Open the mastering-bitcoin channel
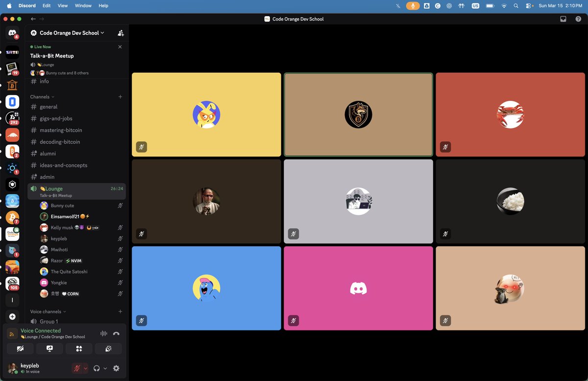 pyautogui.click(x=76, y=130)
